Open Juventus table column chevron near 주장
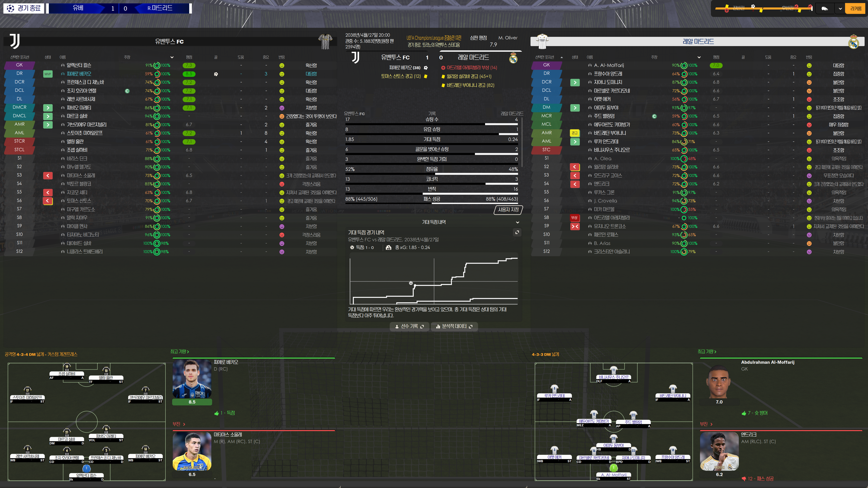868x488 pixels. click(x=172, y=57)
